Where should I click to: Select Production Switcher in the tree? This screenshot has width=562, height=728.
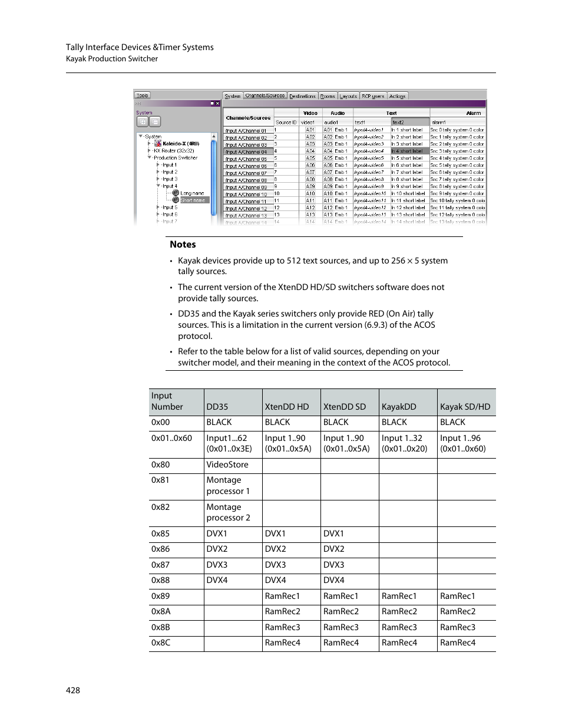tap(176, 158)
